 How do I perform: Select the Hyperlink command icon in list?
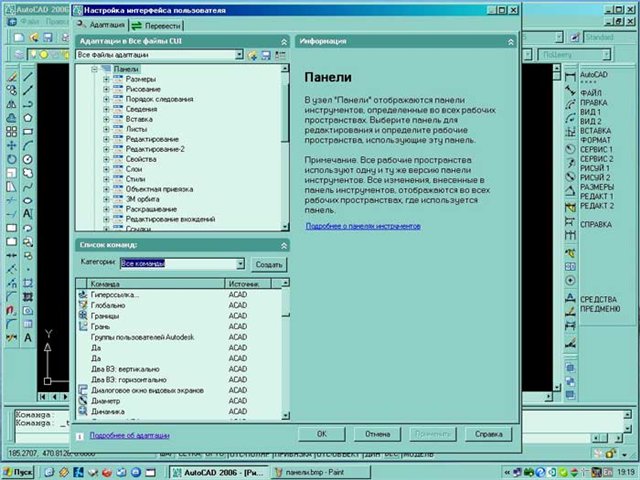pos(82,296)
